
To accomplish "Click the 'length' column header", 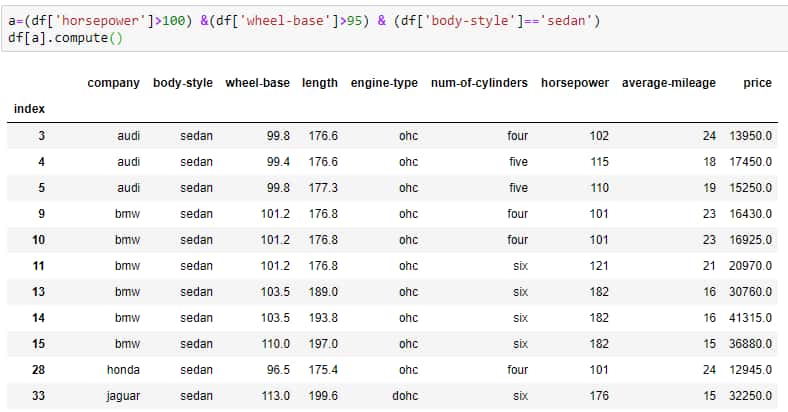I will coord(320,83).
